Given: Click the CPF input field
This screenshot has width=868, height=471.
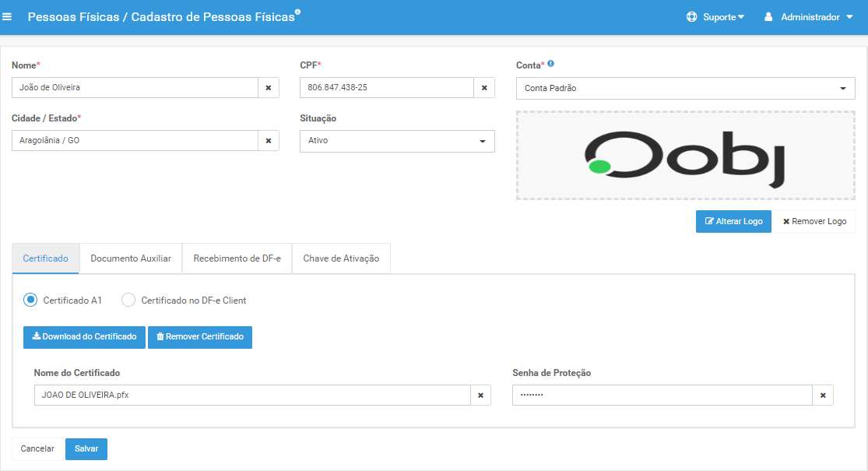Looking at the screenshot, I should pos(387,87).
